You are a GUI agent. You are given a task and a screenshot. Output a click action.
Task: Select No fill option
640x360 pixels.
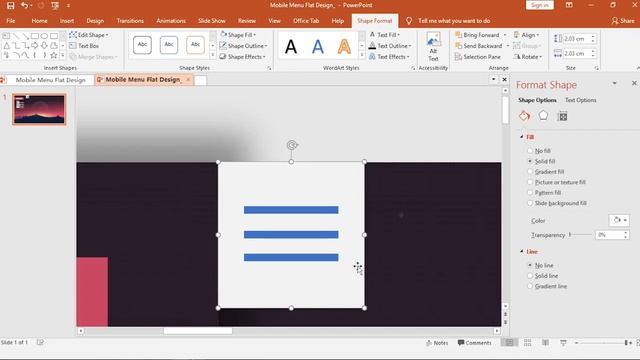pos(540,151)
